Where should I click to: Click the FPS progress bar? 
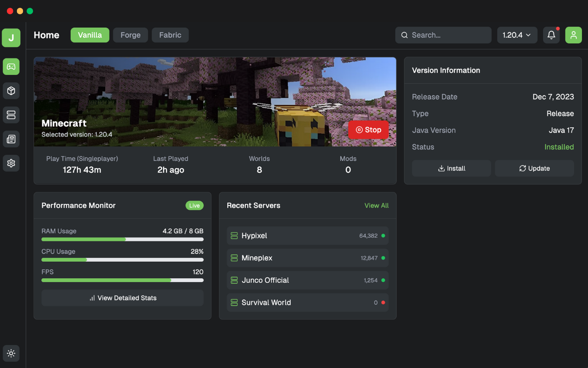tap(123, 280)
